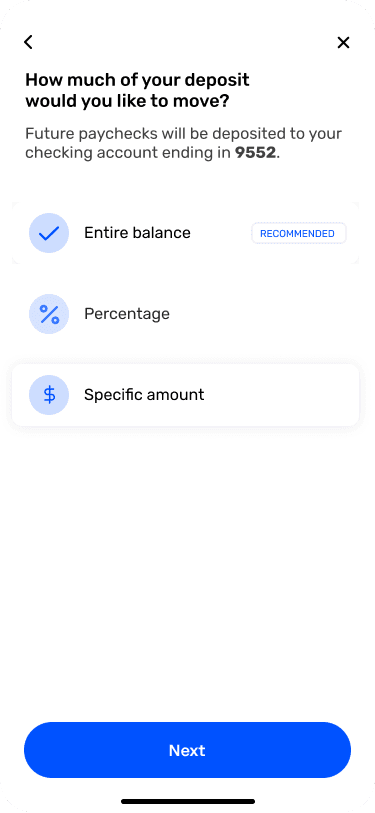The image size is (375, 813).
Task: Click the RECOMMENDED badge
Action: click(299, 233)
